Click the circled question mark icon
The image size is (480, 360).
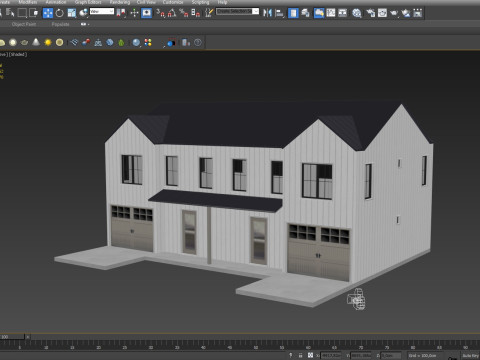[x=198, y=42]
